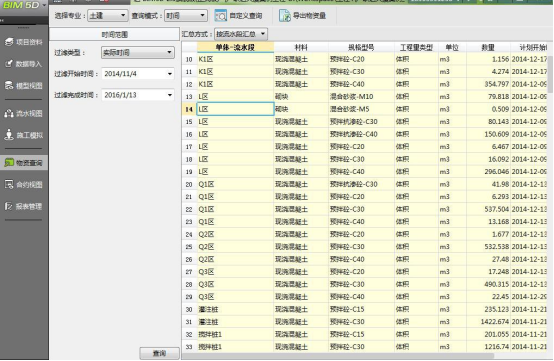Click the 单位 column header
This screenshot has height=361, width=554.
pos(452,47)
